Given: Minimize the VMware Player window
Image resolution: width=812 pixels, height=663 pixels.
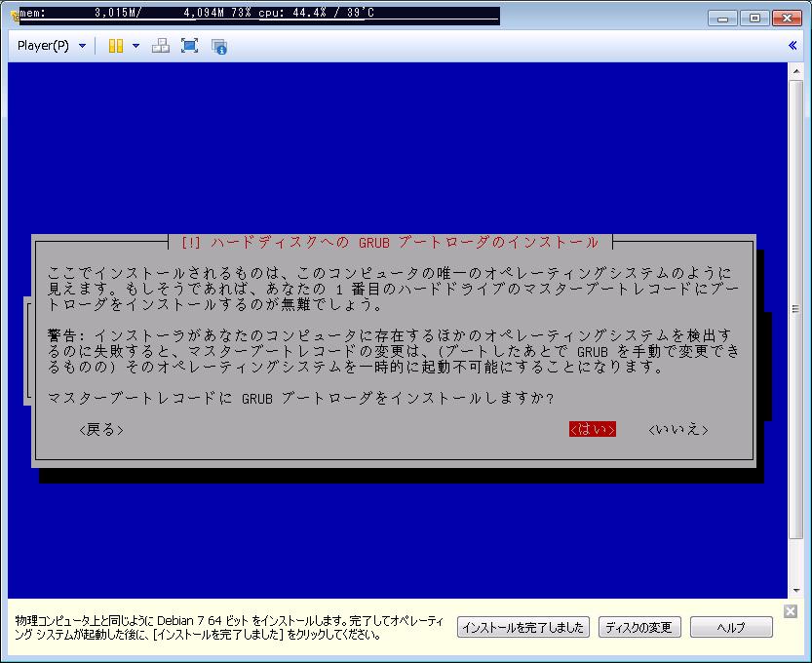Looking at the screenshot, I should point(723,19).
